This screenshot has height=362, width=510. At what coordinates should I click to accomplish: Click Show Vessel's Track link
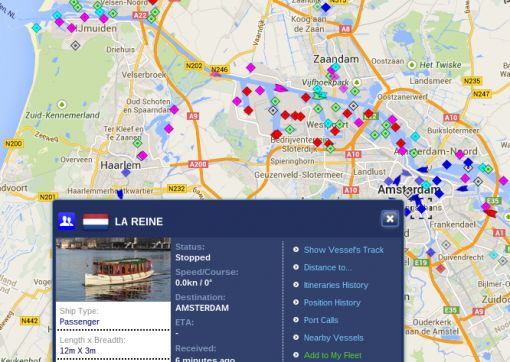[344, 250]
